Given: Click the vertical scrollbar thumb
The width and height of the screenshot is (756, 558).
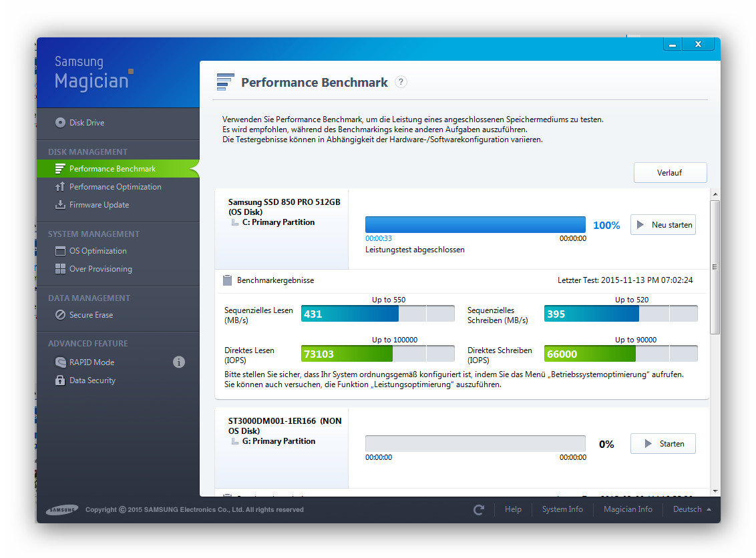Looking at the screenshot, I should (x=715, y=267).
